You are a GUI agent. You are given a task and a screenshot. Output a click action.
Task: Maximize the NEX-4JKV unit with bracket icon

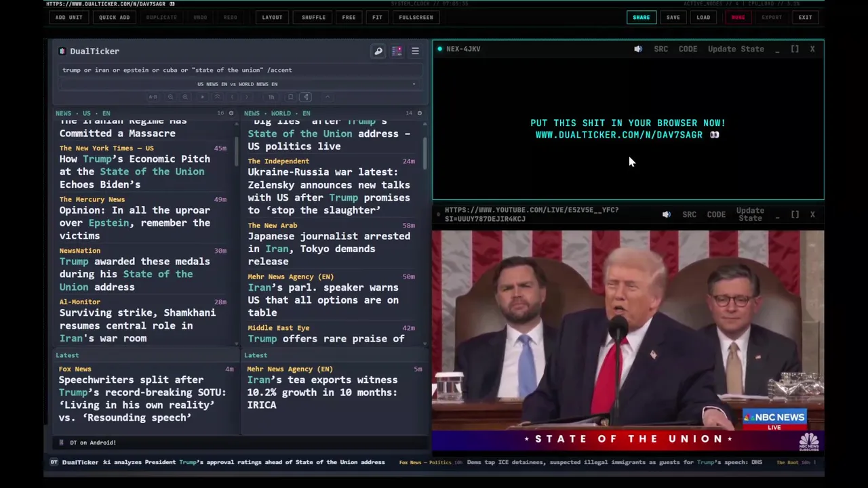pos(795,49)
